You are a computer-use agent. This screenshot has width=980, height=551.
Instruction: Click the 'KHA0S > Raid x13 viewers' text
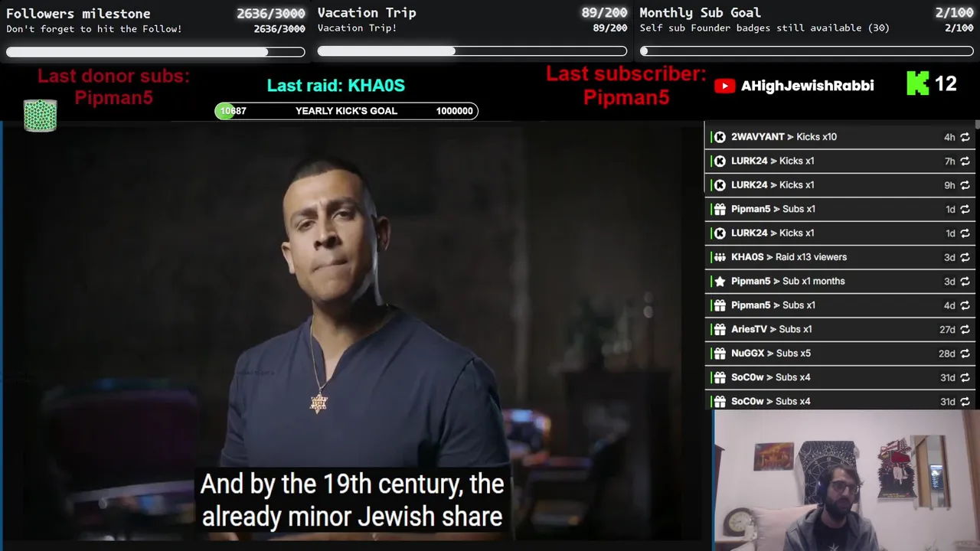click(x=789, y=257)
